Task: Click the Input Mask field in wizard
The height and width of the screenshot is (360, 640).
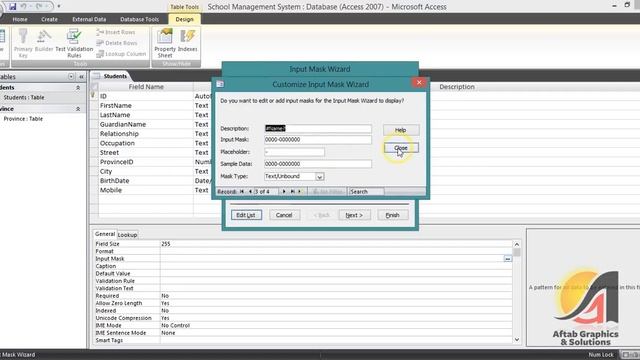Action: pos(318,140)
